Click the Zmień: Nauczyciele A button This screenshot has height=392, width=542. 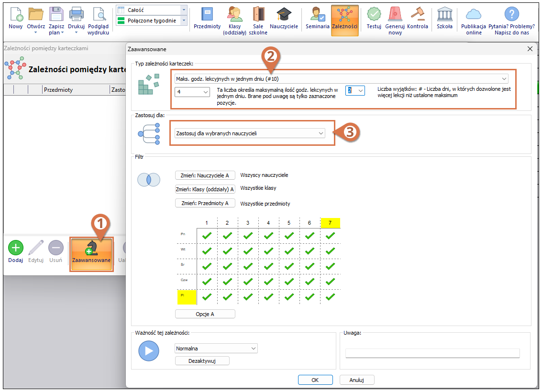[x=205, y=175]
